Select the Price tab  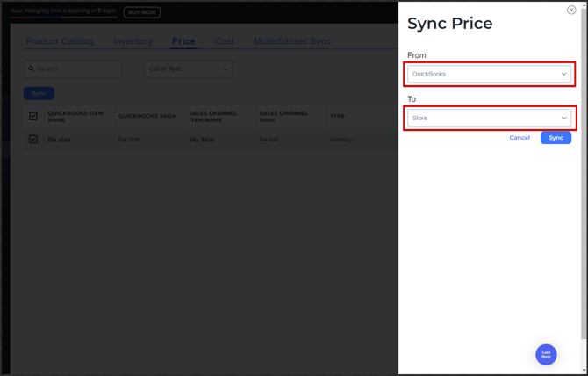183,41
